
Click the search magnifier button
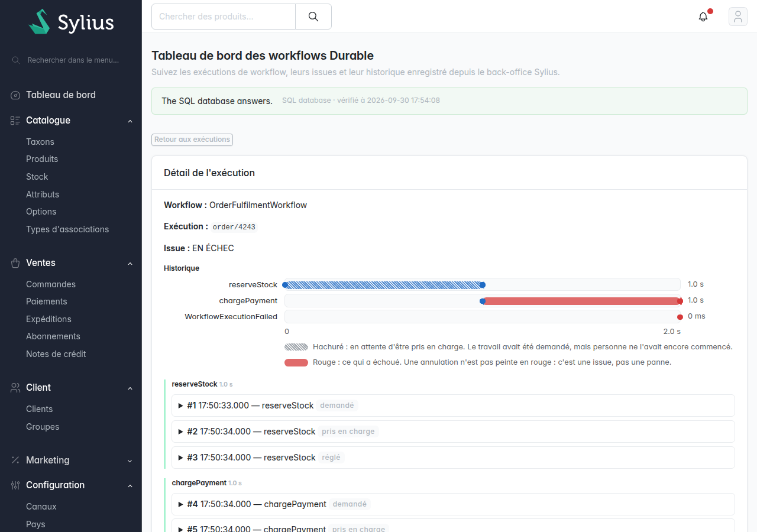tap(313, 17)
